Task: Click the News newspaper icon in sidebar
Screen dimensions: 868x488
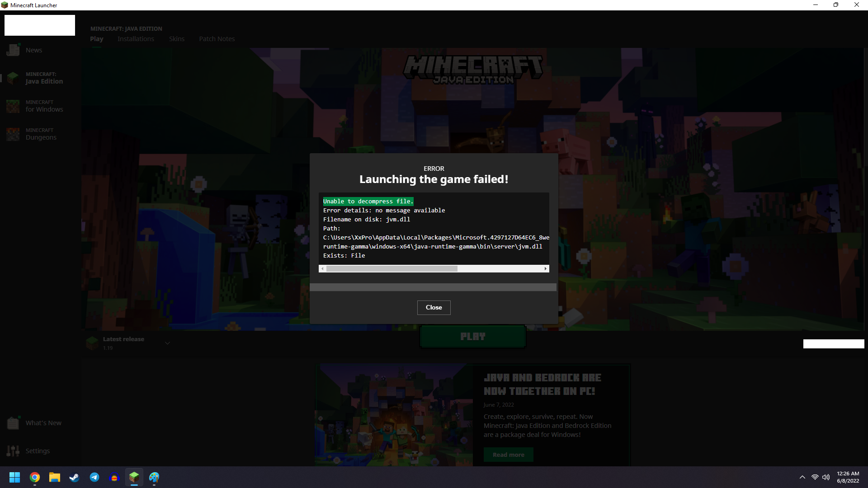Action: (x=13, y=50)
